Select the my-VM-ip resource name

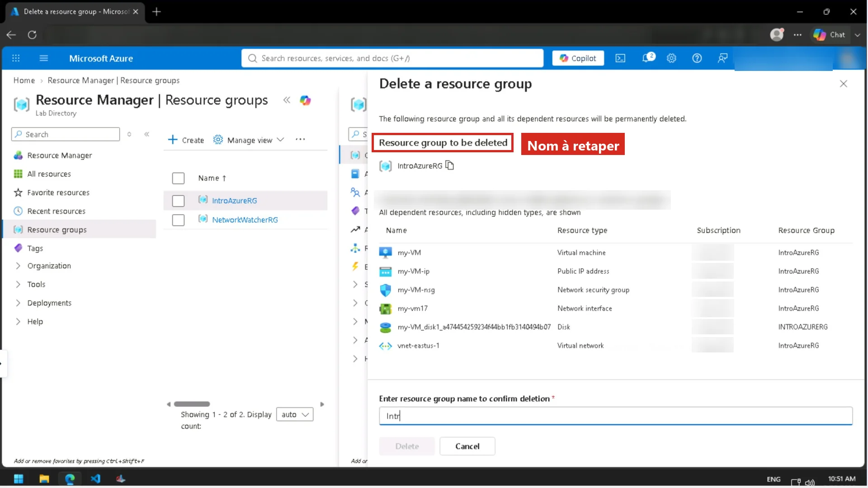tap(413, 271)
